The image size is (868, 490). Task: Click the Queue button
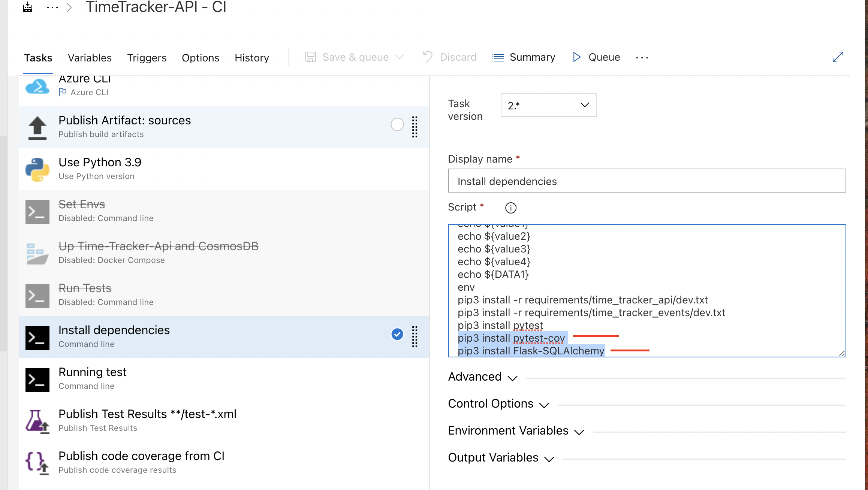[596, 57]
